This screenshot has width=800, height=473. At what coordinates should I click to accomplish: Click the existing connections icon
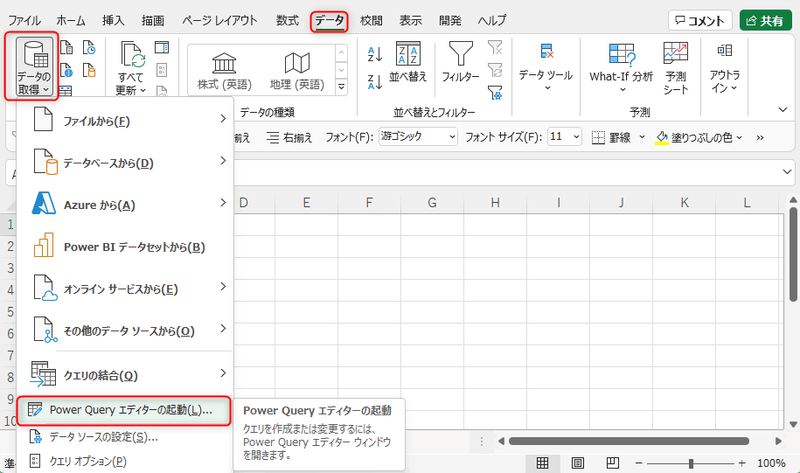point(89,70)
